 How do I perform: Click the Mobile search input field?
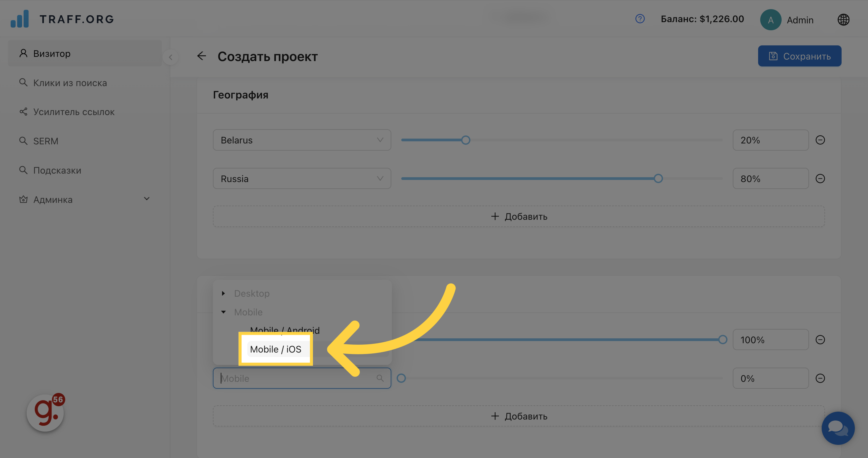302,378
